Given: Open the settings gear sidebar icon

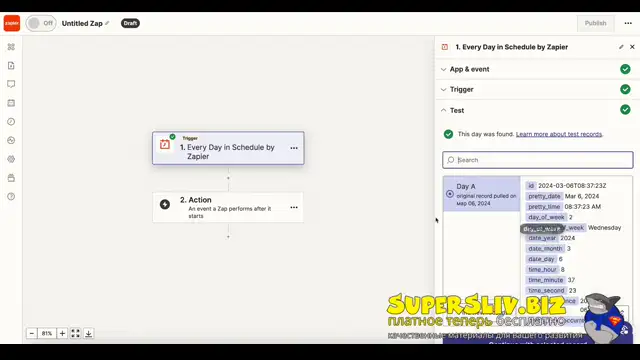Looking at the screenshot, I should click(11, 159).
